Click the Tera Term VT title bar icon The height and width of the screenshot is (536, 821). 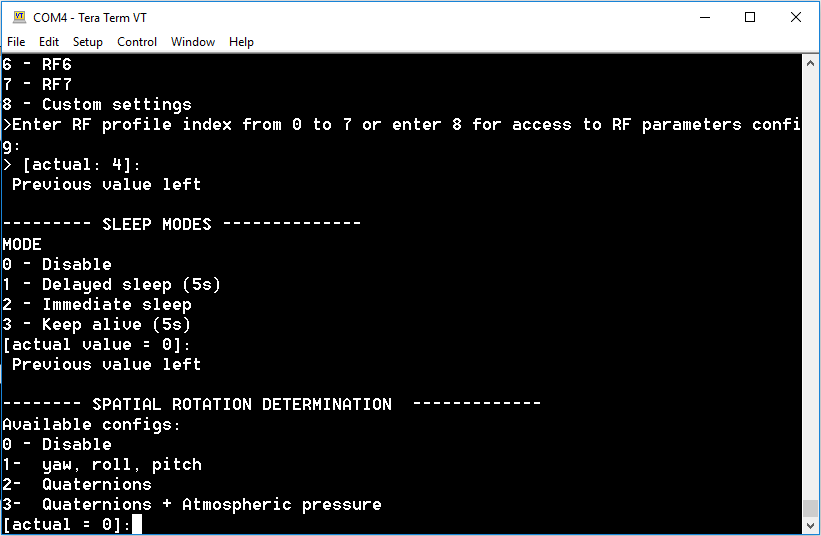(19, 17)
